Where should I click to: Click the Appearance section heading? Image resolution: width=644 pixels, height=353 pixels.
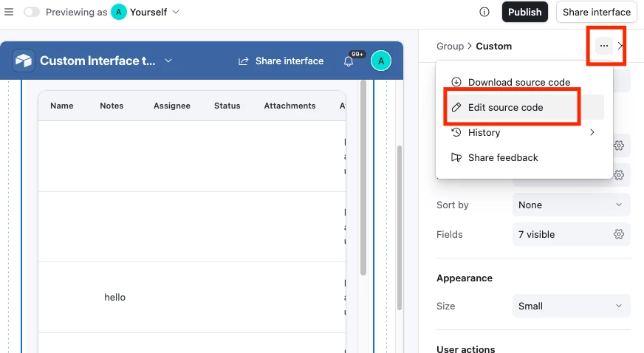tap(464, 278)
